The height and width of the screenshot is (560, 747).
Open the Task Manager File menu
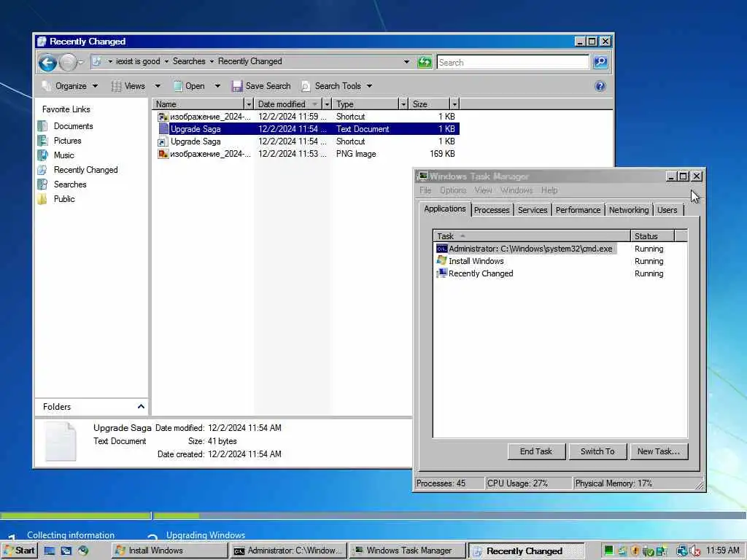pyautogui.click(x=425, y=190)
